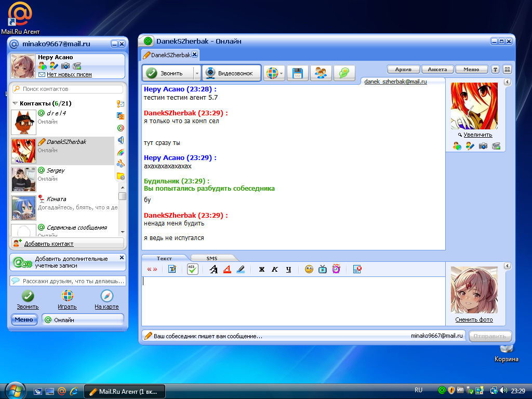Image resolution: width=532 pixels, height=399 pixels.
Task: Send a wake-up alarm clock buzz
Action: point(336,269)
